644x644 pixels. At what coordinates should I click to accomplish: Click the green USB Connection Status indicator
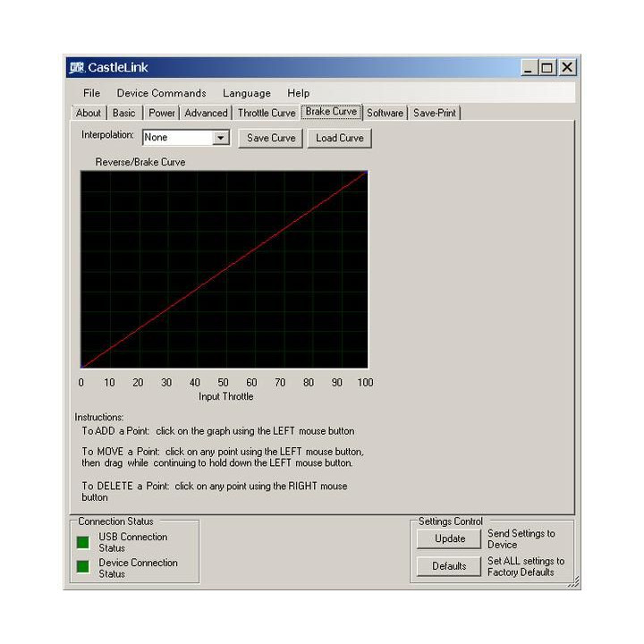pyautogui.click(x=83, y=542)
